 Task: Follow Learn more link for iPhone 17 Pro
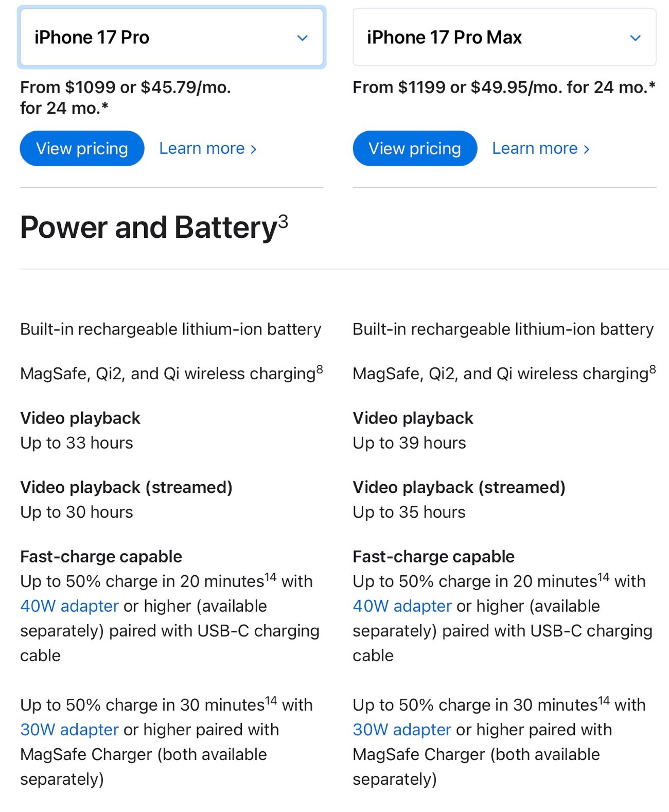(x=208, y=148)
